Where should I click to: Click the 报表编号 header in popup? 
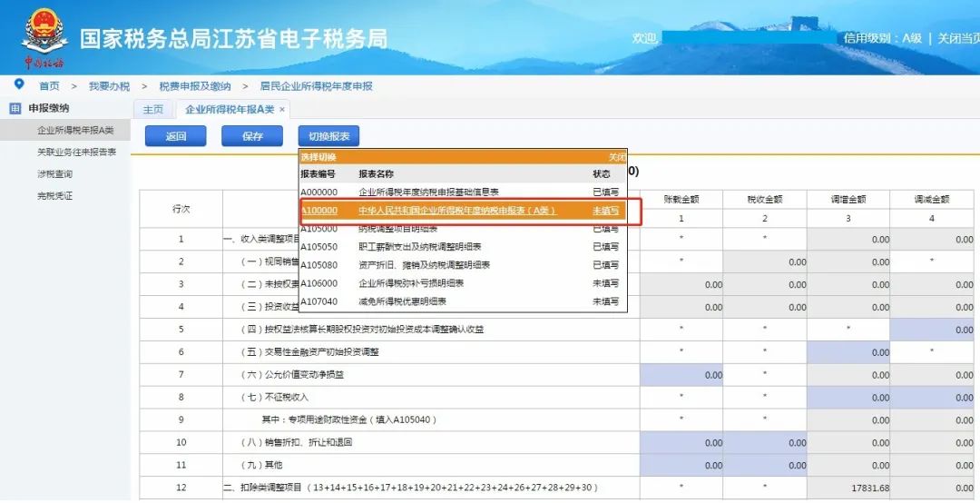click(x=318, y=174)
